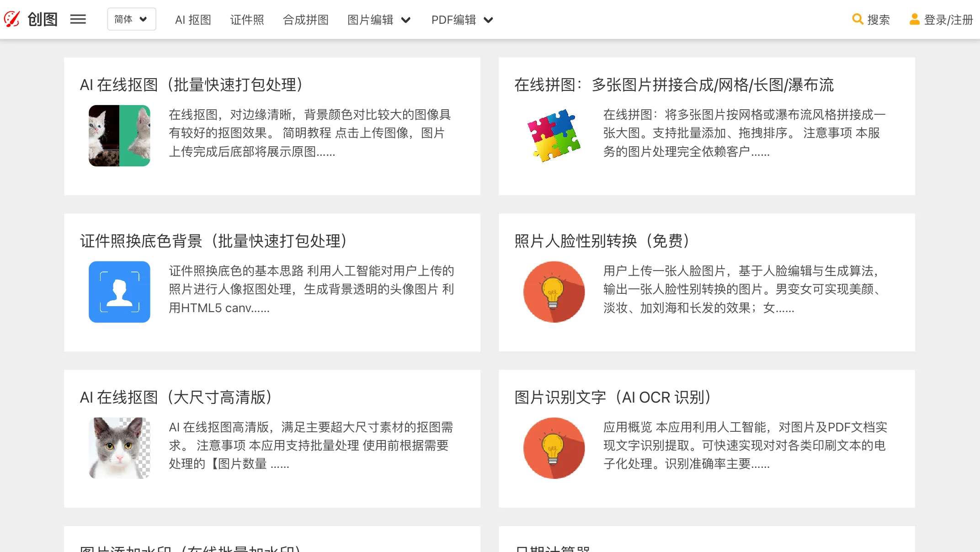Click the puzzle pieces icon for 在线拼图
This screenshot has height=552, width=980.
(554, 136)
